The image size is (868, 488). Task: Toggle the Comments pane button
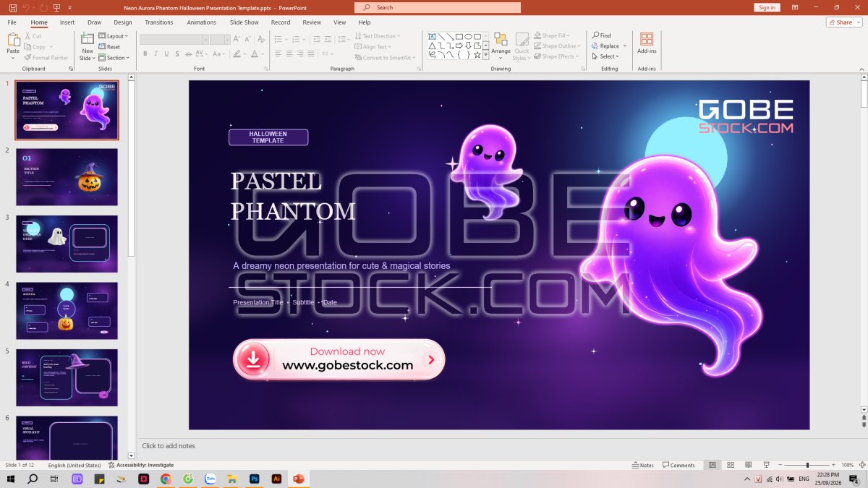(x=678, y=465)
